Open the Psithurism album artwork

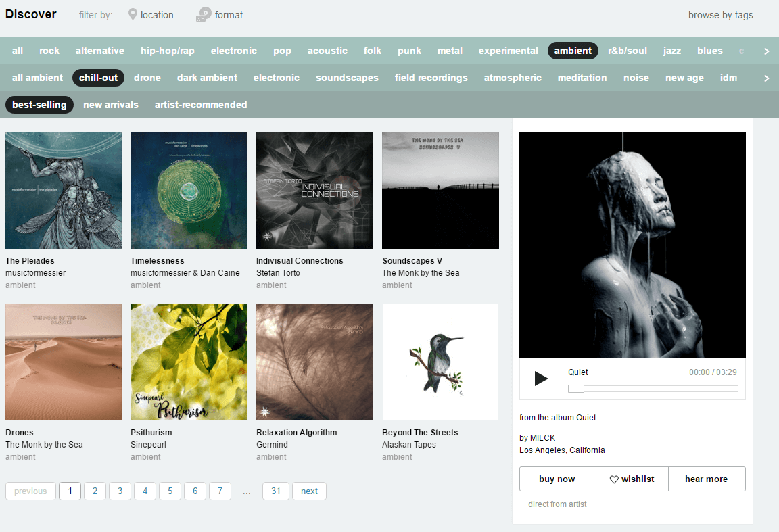(x=189, y=362)
